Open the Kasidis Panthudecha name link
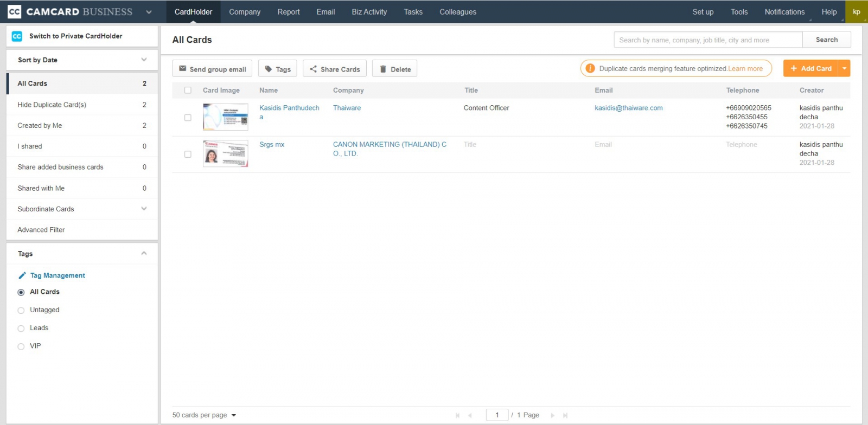Viewport: 868px width, 425px height. click(289, 112)
